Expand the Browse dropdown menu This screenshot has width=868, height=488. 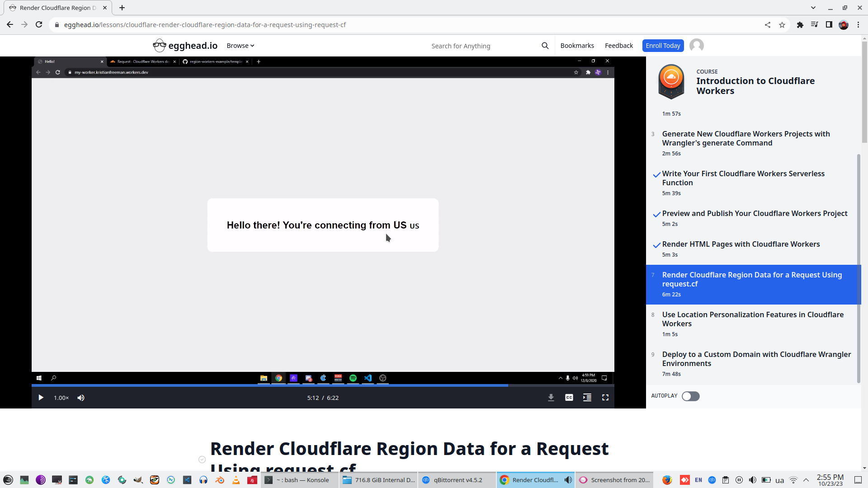point(240,46)
